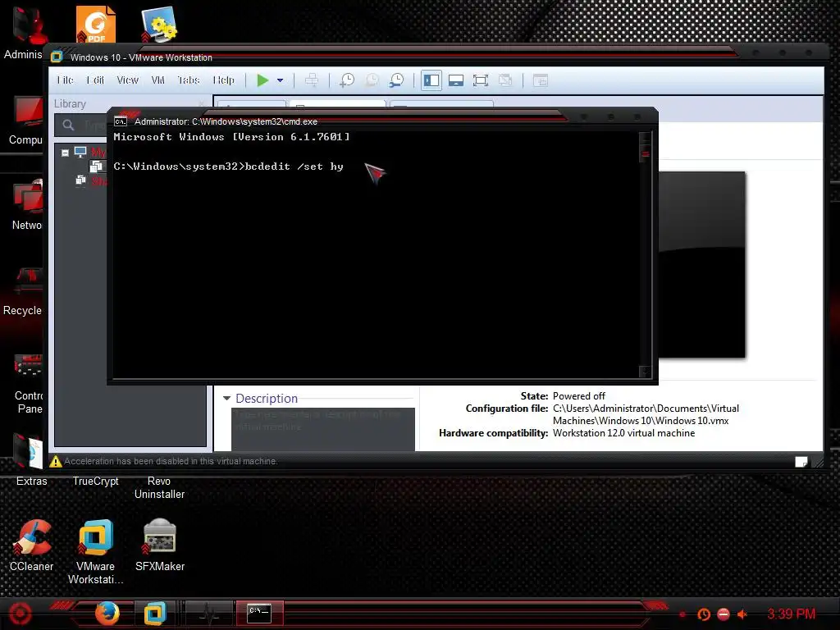Select the VMware Workstation desktop shortcut

pyautogui.click(x=95, y=551)
